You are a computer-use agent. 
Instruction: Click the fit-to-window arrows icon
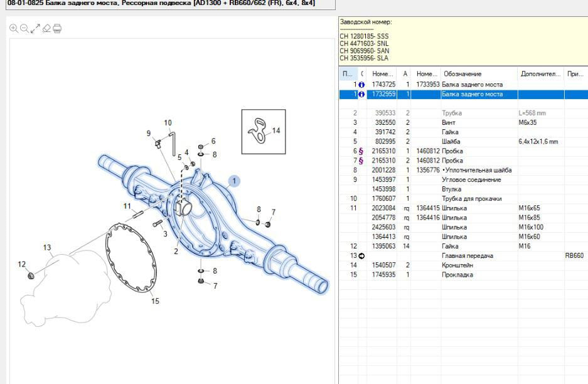click(35, 28)
